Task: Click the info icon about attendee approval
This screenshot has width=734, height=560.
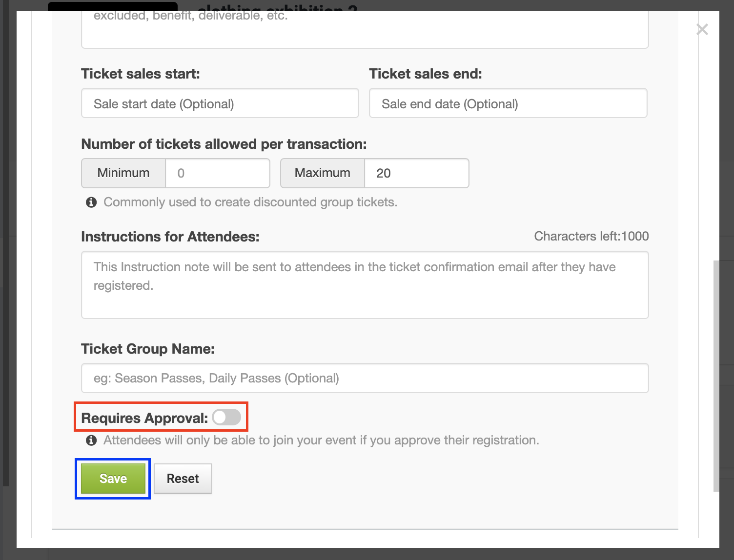Action: (x=91, y=440)
